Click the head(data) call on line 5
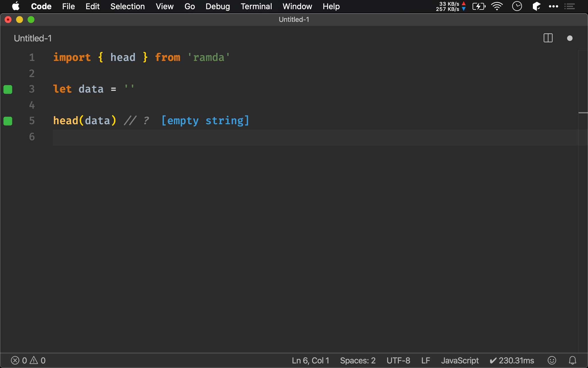The height and width of the screenshot is (368, 588). (x=85, y=121)
